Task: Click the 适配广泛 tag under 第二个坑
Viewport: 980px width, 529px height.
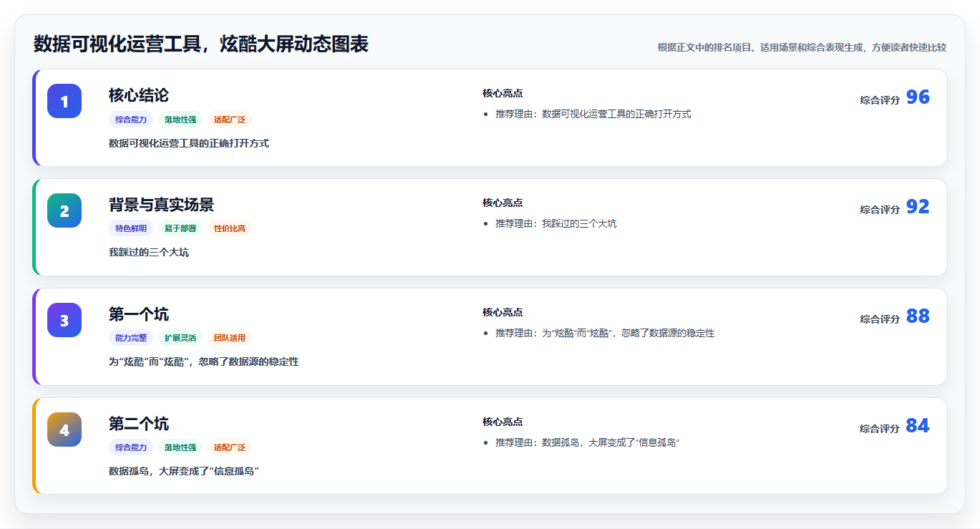Action: pyautogui.click(x=230, y=448)
